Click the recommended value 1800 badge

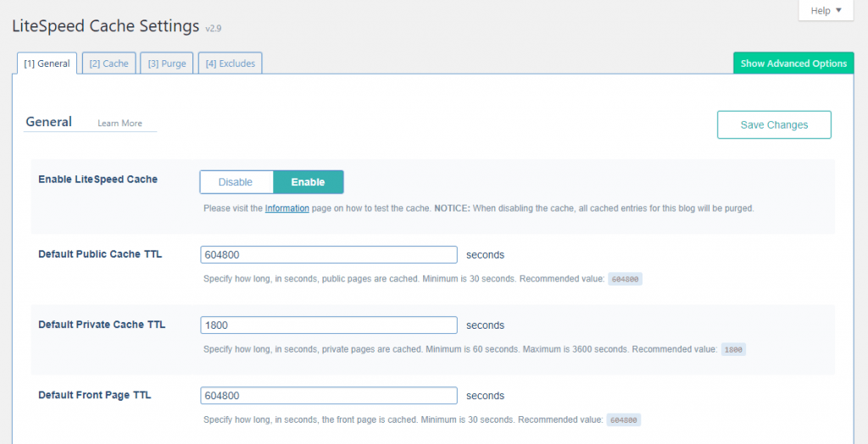733,350
